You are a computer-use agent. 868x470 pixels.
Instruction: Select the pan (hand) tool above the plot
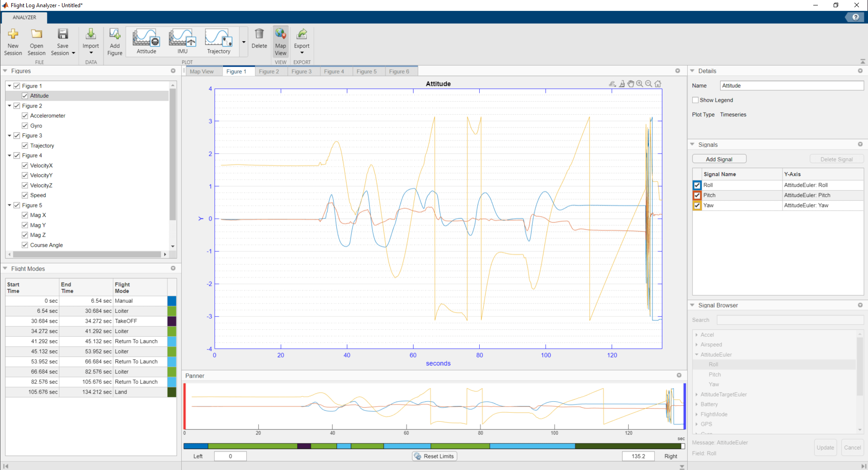[x=631, y=84]
